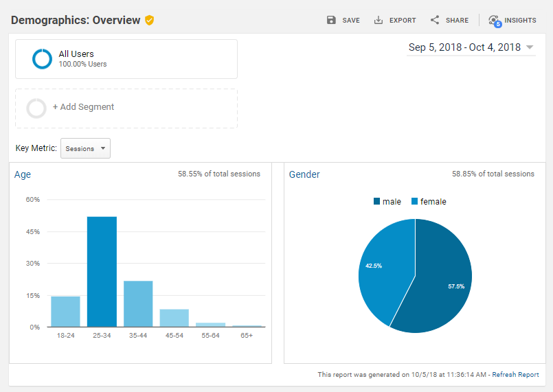Screen dimensions: 553x392
Task: Click the Export download icon
Action: [379, 20]
